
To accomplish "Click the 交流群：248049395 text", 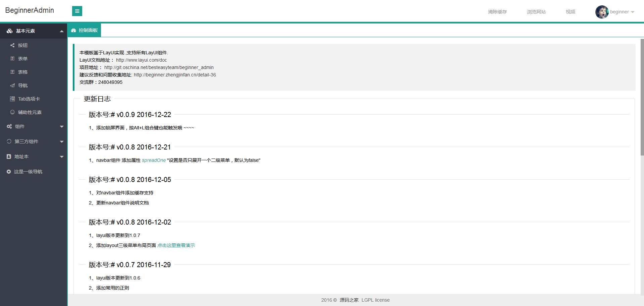I will point(101,82).
